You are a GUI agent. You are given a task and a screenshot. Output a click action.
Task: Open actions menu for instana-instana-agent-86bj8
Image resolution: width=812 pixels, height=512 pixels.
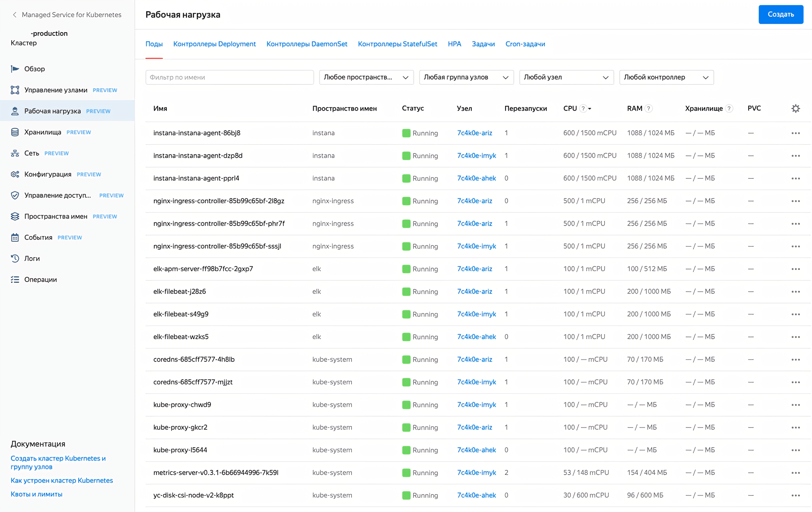tap(795, 133)
